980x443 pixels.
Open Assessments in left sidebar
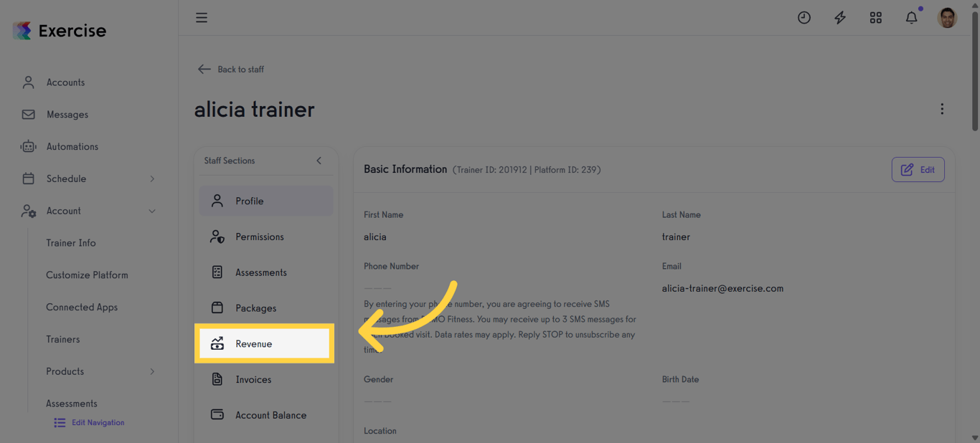(72, 404)
